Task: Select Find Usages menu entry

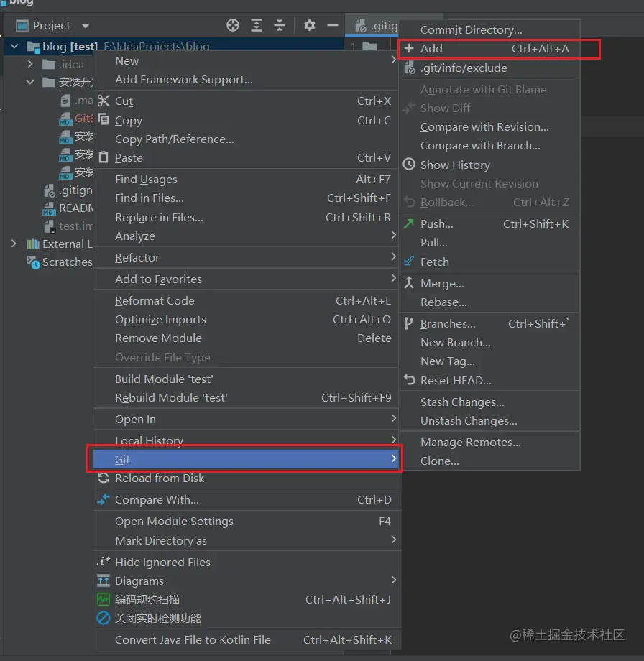Action: click(246, 179)
